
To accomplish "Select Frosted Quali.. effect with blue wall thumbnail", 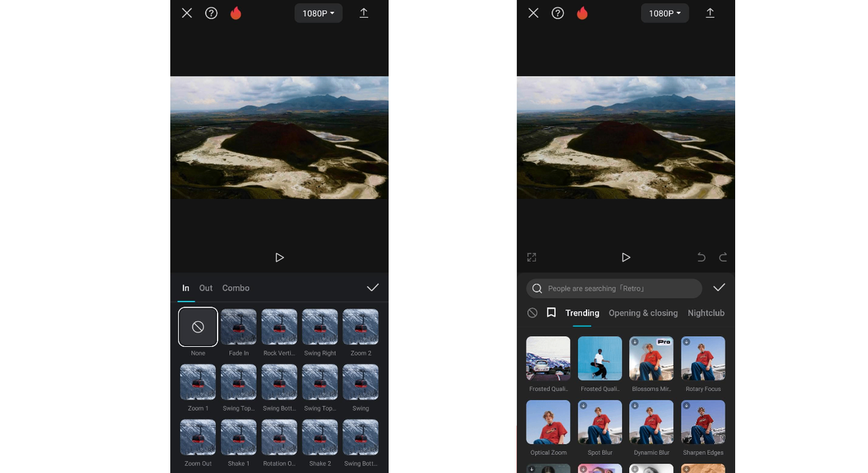I will click(x=600, y=358).
